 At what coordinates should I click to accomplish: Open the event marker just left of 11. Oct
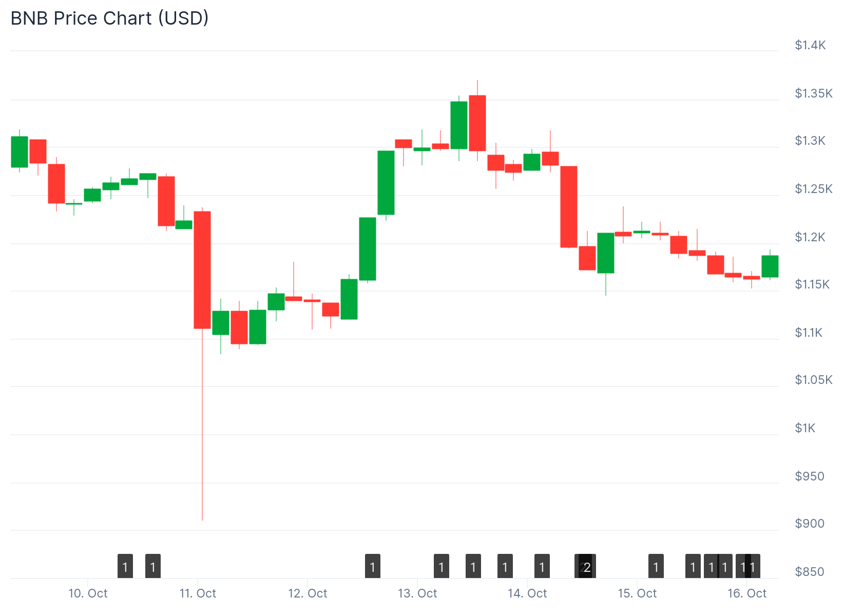click(x=153, y=567)
